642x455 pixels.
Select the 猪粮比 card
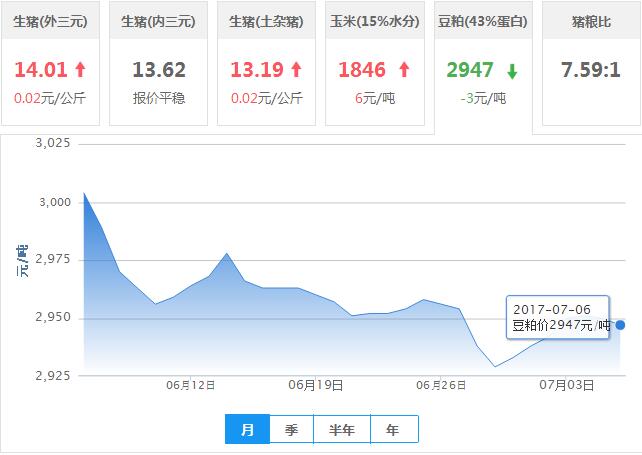[x=591, y=63]
